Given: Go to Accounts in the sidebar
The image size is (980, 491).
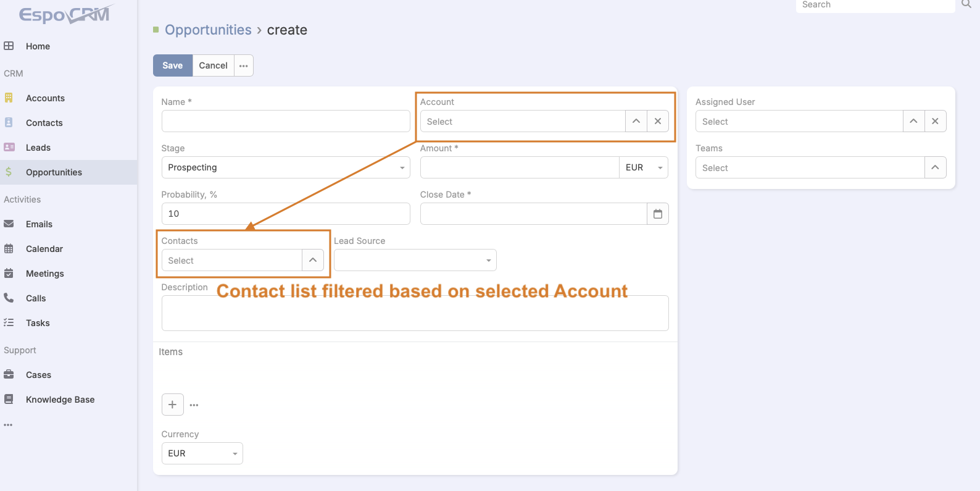Looking at the screenshot, I should point(45,98).
